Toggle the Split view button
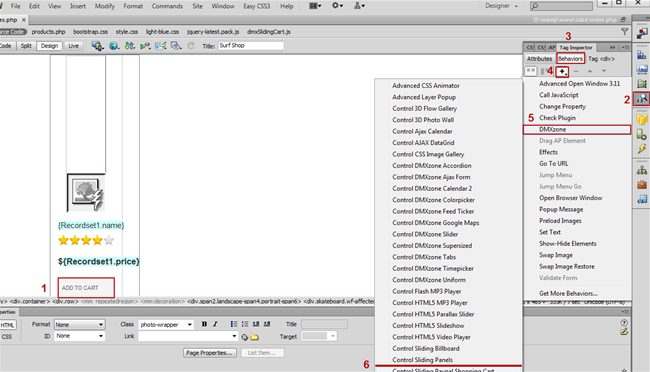The height and width of the screenshot is (372, 650). pyautogui.click(x=26, y=46)
